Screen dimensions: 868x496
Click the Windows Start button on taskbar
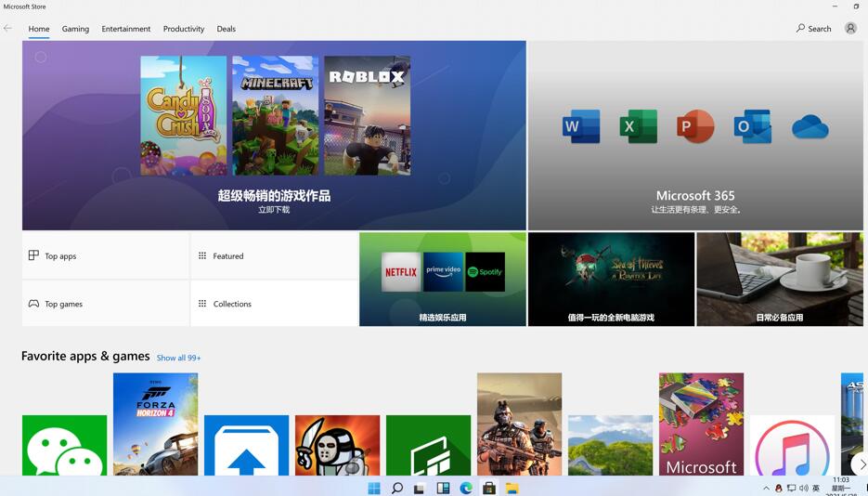374,489
